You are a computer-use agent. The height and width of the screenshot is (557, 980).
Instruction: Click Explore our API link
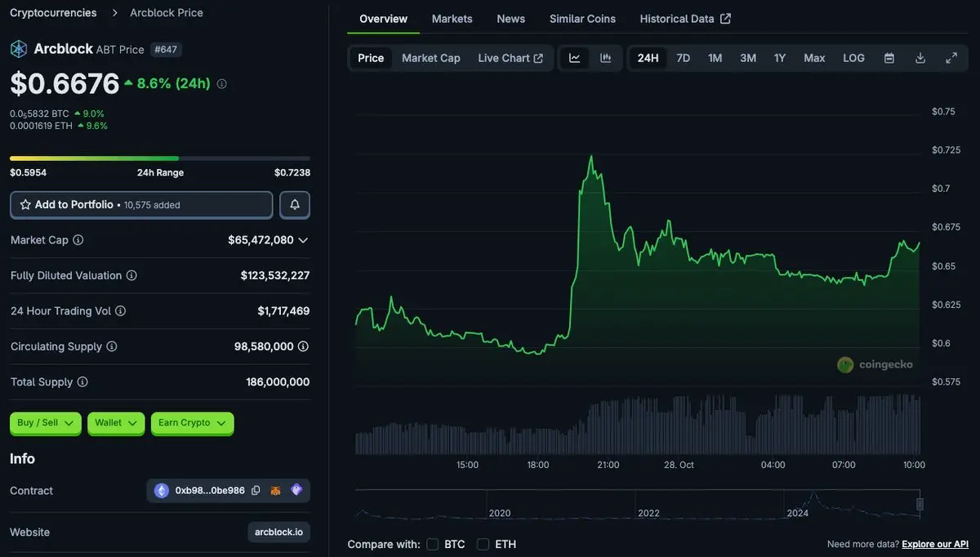pyautogui.click(x=937, y=544)
